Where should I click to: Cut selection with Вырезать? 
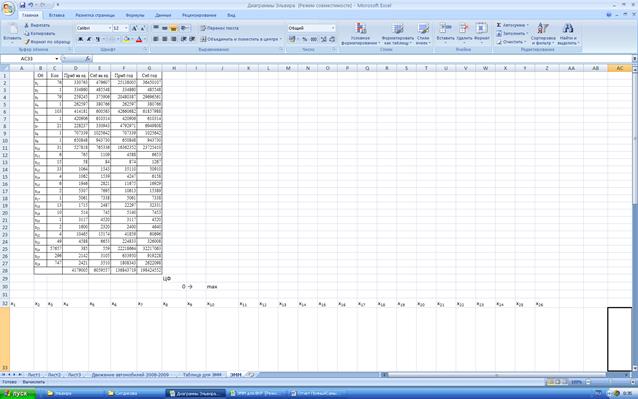tap(37, 25)
